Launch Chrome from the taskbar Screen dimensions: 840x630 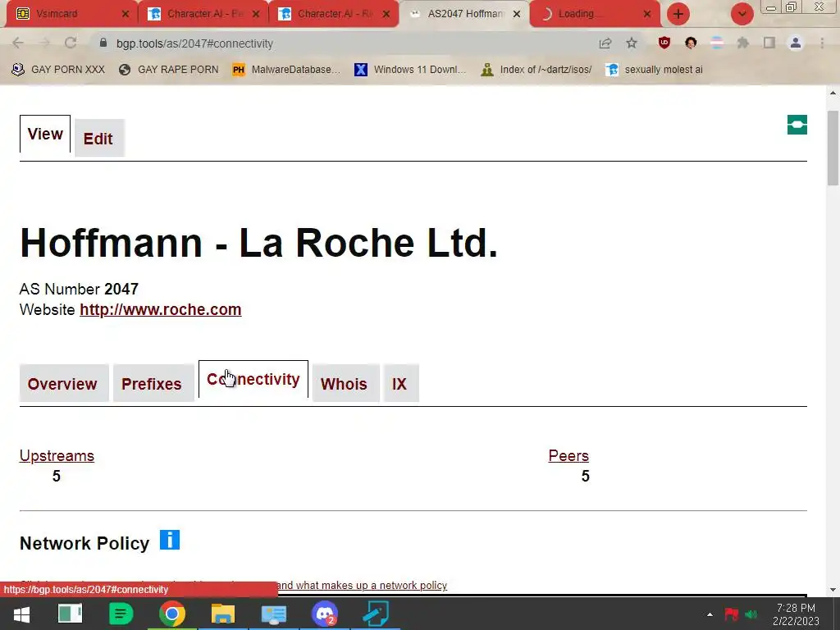(172, 614)
